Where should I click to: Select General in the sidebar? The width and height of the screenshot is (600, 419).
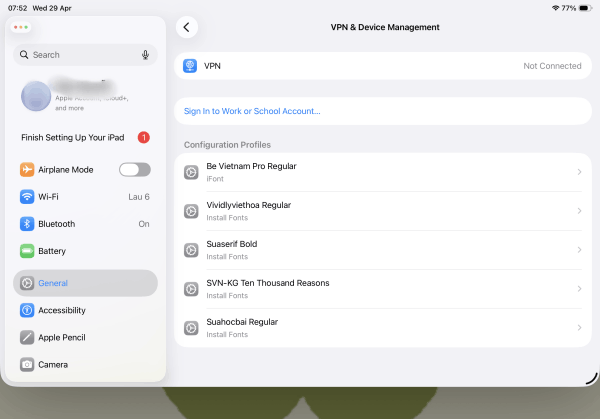point(85,283)
